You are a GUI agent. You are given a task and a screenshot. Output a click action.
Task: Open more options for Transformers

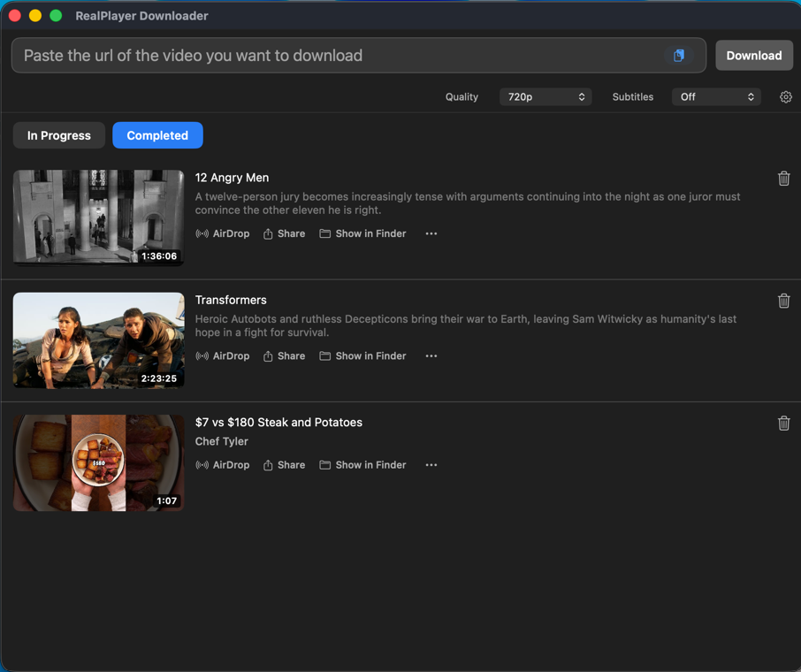point(431,355)
